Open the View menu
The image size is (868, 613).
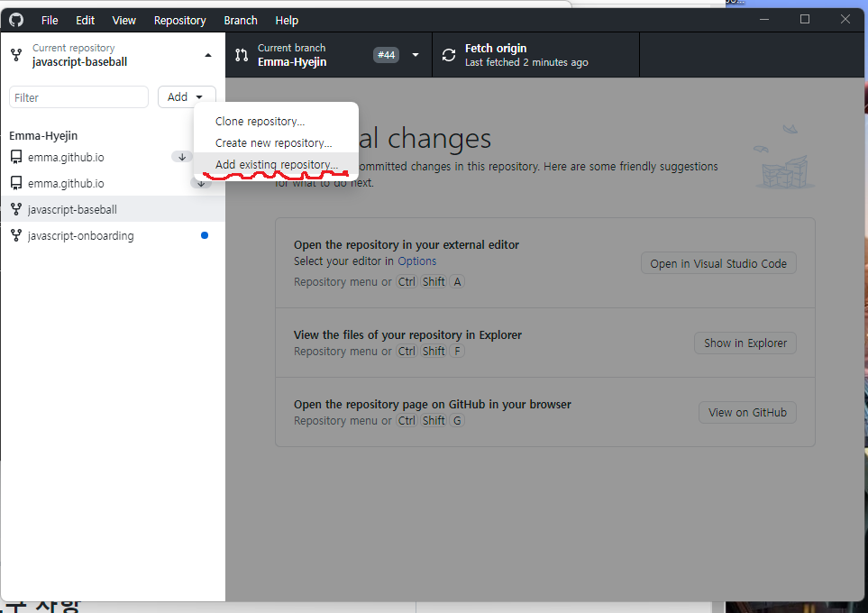click(124, 21)
